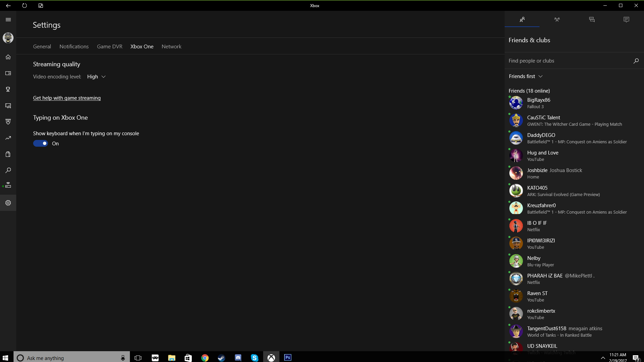This screenshot has height=362, width=644.
Task: Select KATO405 in the friends list
Action: point(574,191)
